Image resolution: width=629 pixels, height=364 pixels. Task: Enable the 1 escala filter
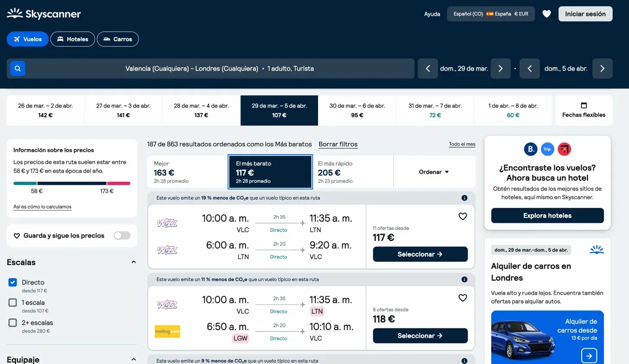tap(13, 302)
